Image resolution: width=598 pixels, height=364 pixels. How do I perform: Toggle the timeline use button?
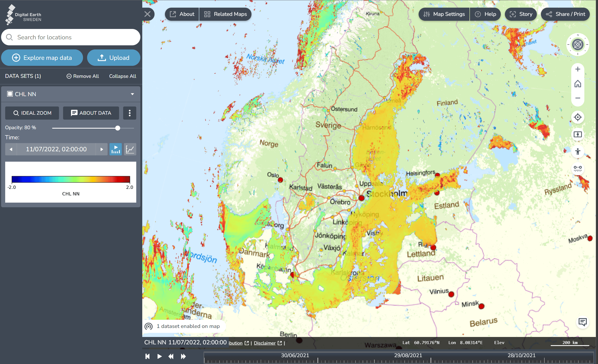116,149
